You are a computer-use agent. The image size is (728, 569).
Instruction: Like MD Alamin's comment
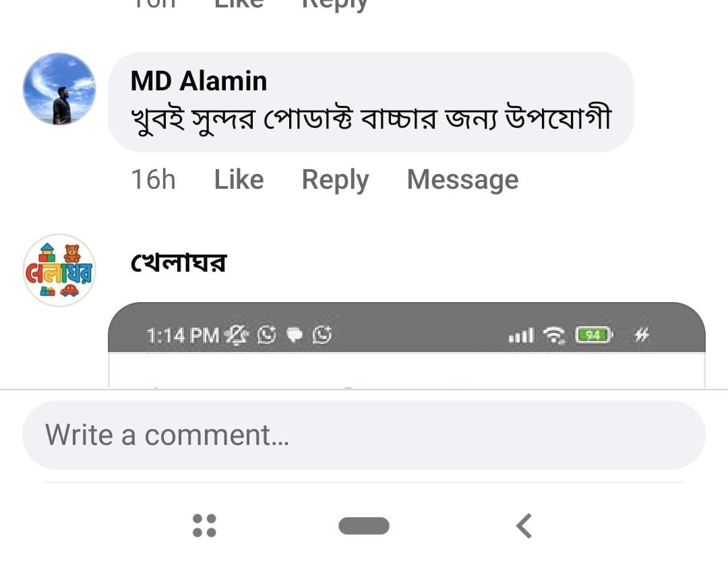[x=239, y=180]
